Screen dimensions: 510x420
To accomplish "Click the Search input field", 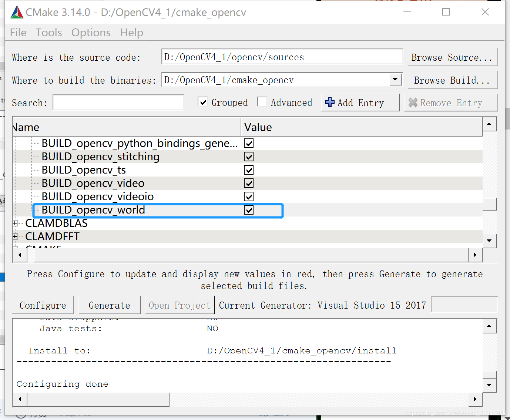I will (x=118, y=103).
